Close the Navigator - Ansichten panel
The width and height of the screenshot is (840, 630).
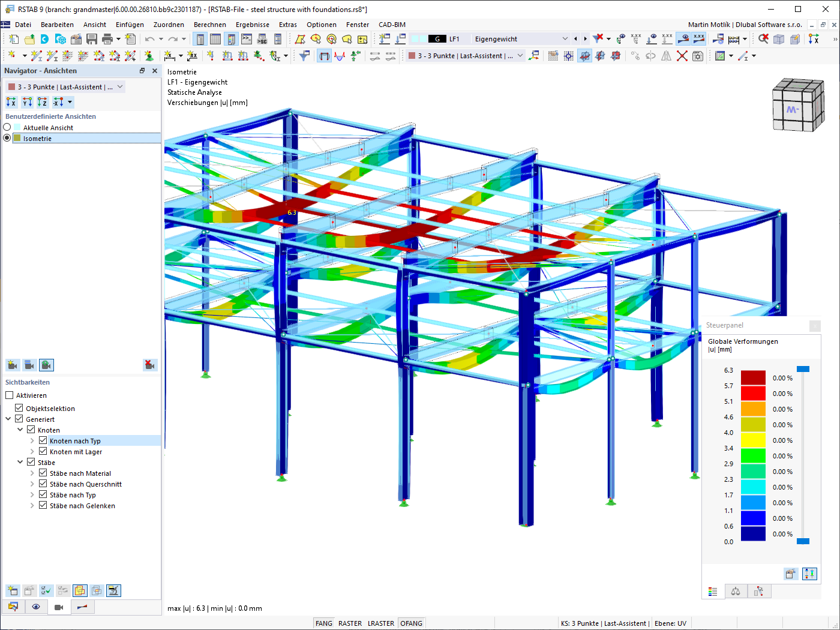click(155, 71)
